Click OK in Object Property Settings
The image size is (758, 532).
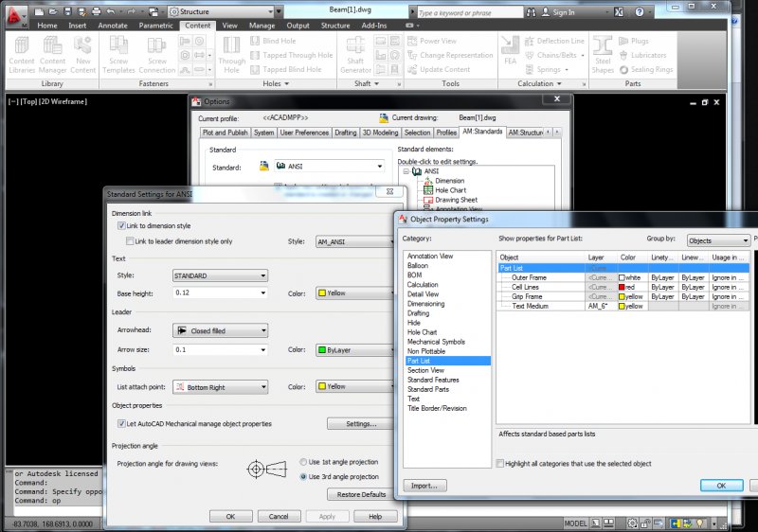[721, 486]
